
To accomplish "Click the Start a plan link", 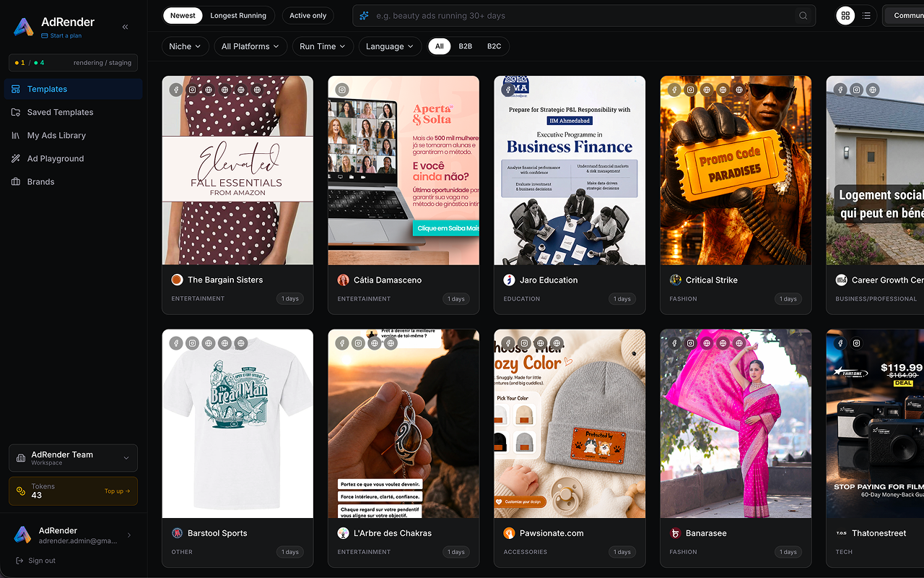I will pos(61,35).
